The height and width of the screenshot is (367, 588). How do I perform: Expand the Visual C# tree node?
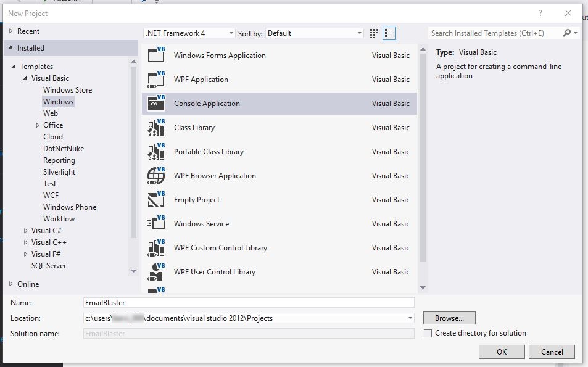(25, 231)
